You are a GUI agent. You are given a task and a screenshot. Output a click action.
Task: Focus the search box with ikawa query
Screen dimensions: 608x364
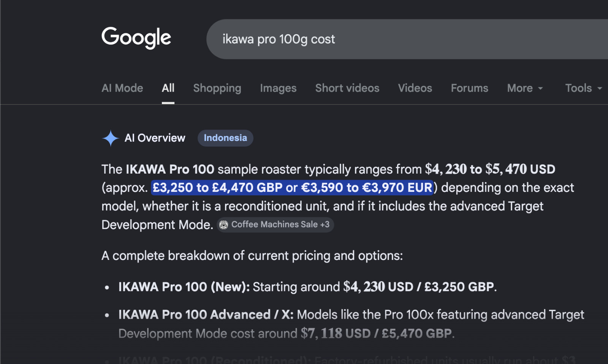407,39
